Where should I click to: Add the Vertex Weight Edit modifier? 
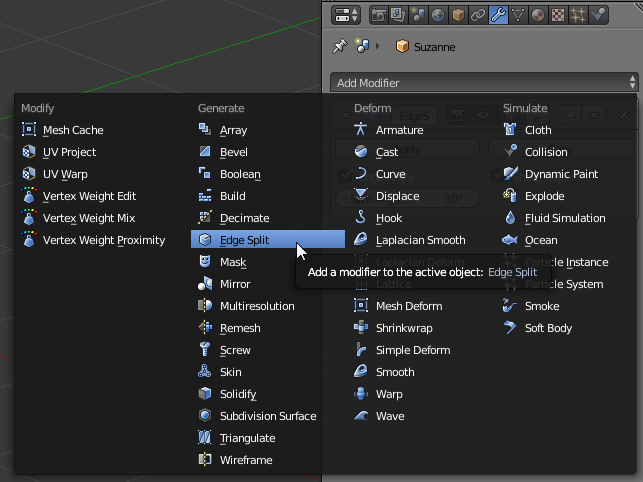tap(100, 196)
